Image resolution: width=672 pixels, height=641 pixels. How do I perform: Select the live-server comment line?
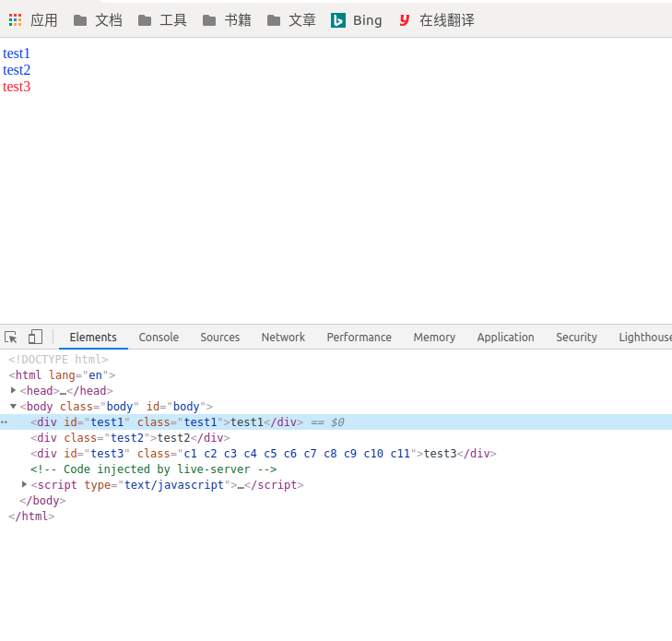click(153, 469)
